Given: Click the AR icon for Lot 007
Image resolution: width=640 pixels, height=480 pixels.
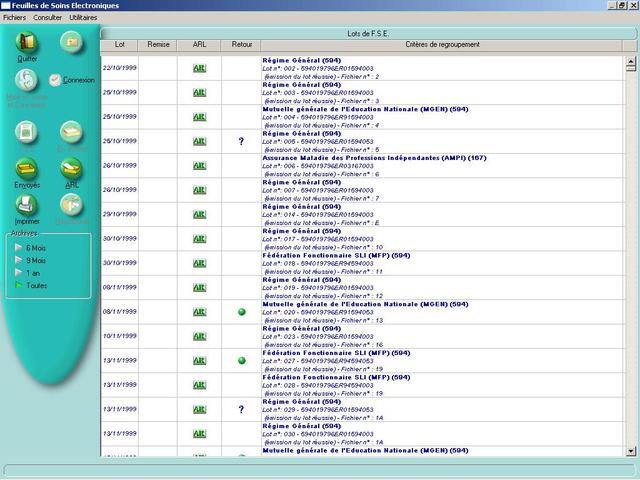Looking at the screenshot, I should [200, 190].
